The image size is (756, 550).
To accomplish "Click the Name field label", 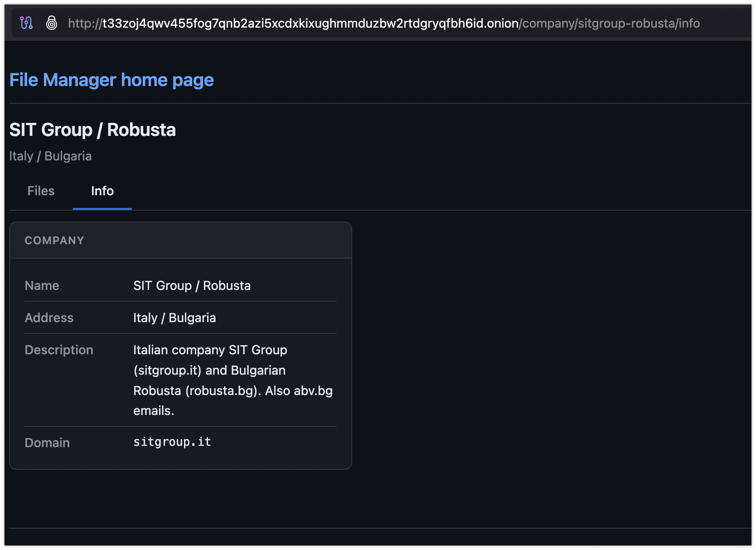I will [x=42, y=286].
